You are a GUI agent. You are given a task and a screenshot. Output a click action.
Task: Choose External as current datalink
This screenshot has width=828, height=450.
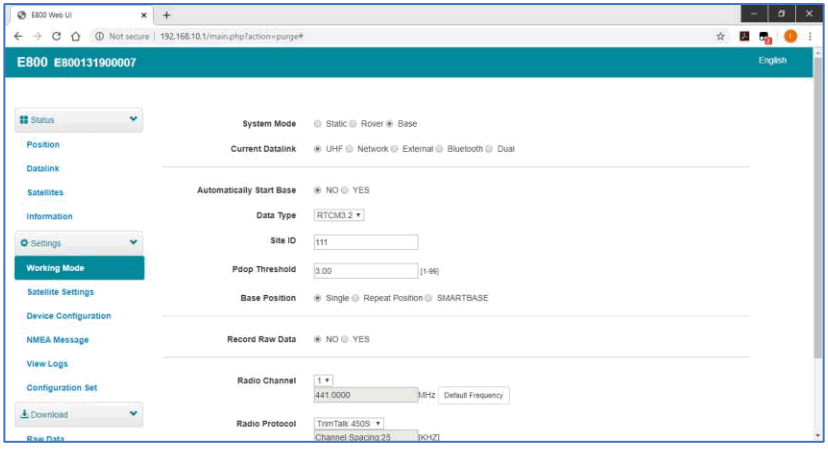(x=394, y=149)
